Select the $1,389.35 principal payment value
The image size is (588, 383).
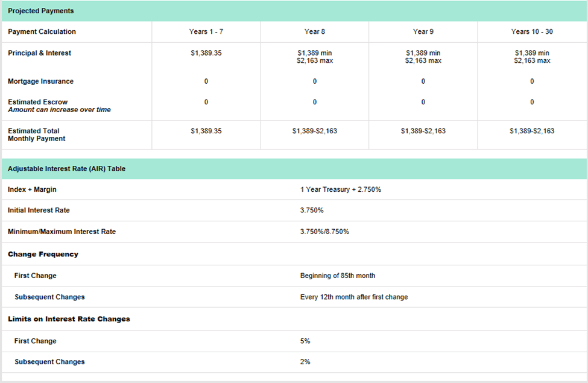[x=206, y=53]
